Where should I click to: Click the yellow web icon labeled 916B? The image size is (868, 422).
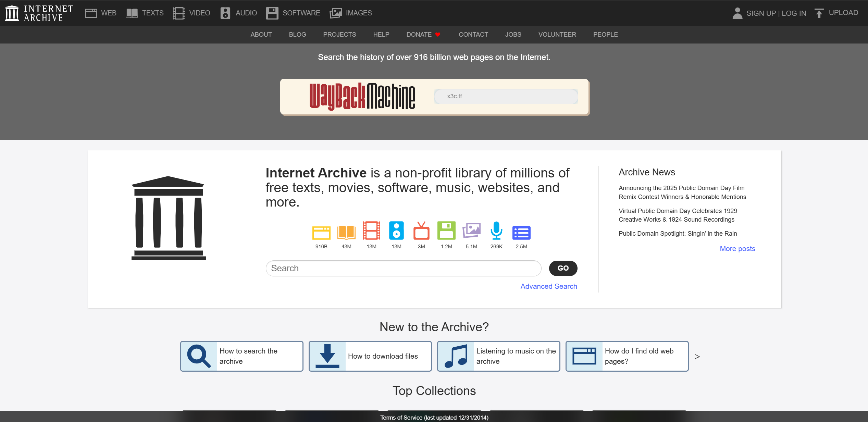[321, 233]
